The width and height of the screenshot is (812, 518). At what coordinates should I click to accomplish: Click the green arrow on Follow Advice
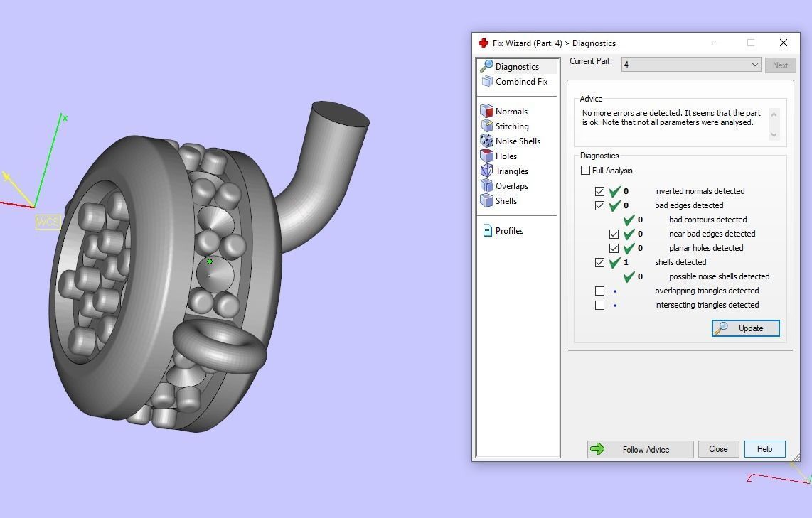597,448
